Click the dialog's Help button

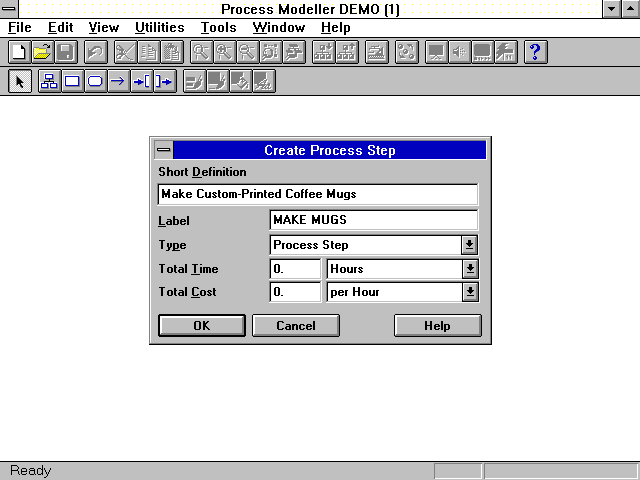(x=437, y=326)
